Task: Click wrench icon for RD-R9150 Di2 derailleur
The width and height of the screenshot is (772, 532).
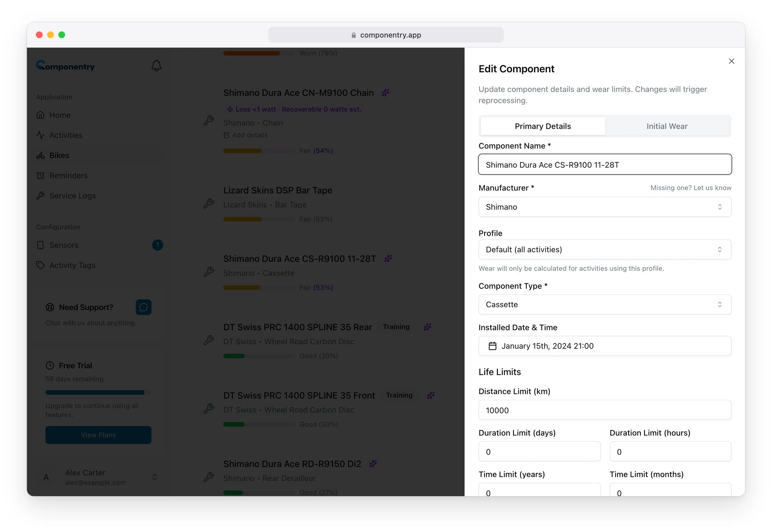Action: click(209, 477)
